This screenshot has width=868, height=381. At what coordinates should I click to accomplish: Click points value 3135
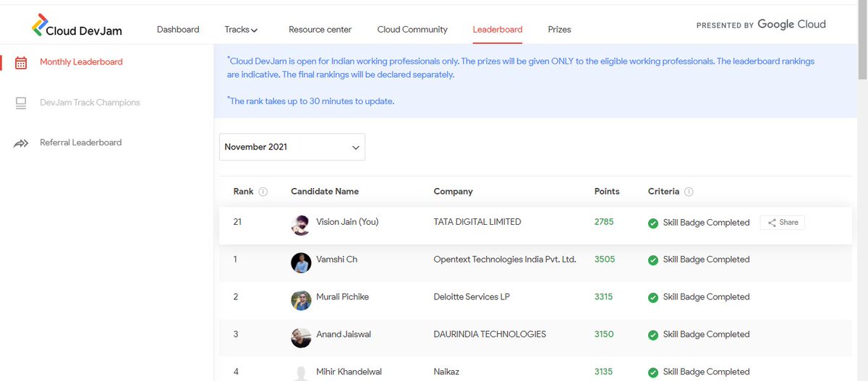pyautogui.click(x=603, y=372)
